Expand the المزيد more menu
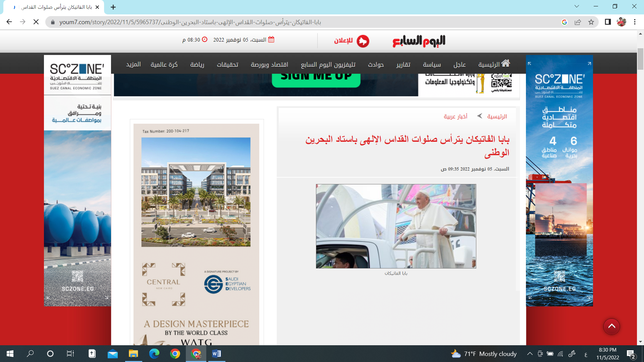Screen dimensions: 644x362 [133, 64]
